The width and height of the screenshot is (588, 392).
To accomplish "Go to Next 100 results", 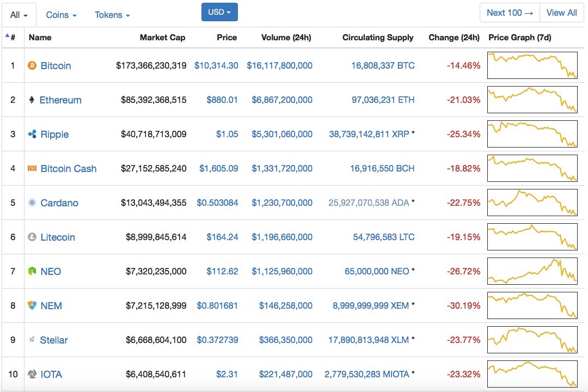I will [x=510, y=13].
